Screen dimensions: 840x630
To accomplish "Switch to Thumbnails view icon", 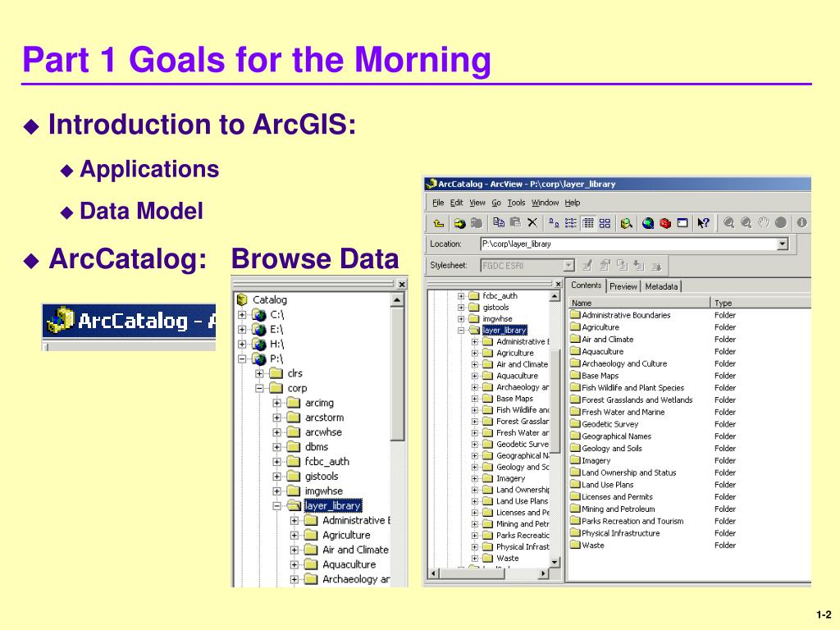I will point(605,223).
